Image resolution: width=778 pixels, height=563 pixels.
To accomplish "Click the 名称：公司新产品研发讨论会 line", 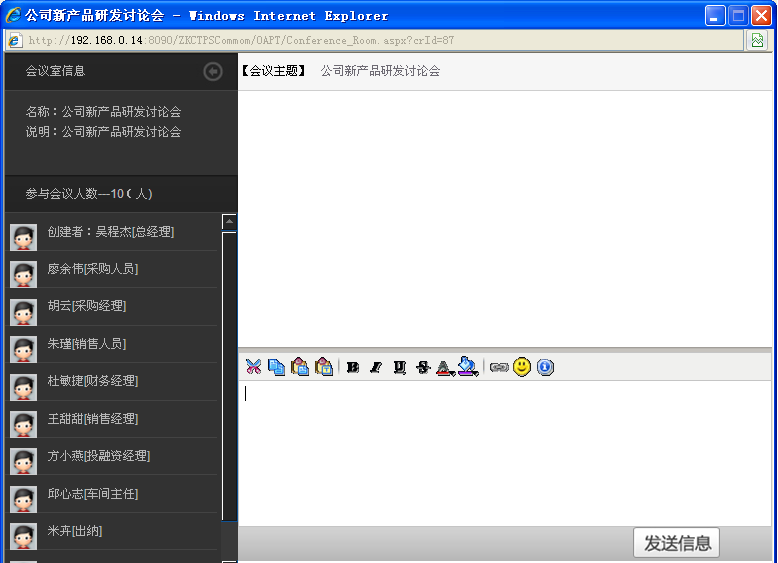I will (x=103, y=112).
